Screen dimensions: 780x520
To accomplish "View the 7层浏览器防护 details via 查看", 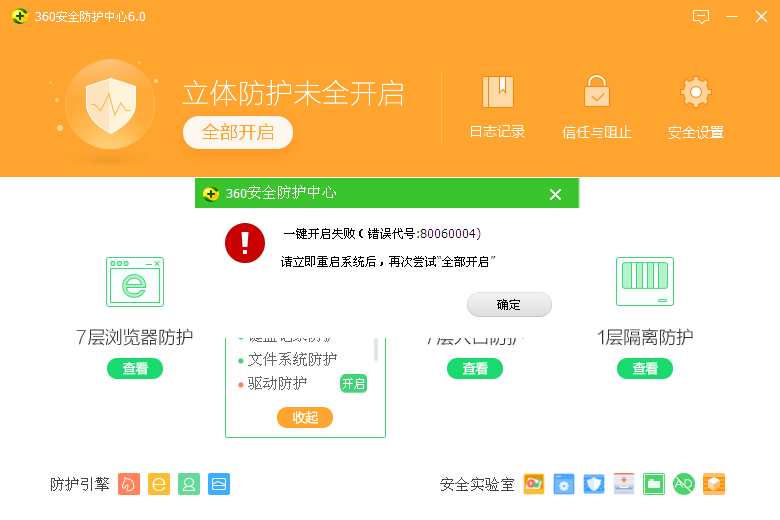I will click(135, 369).
